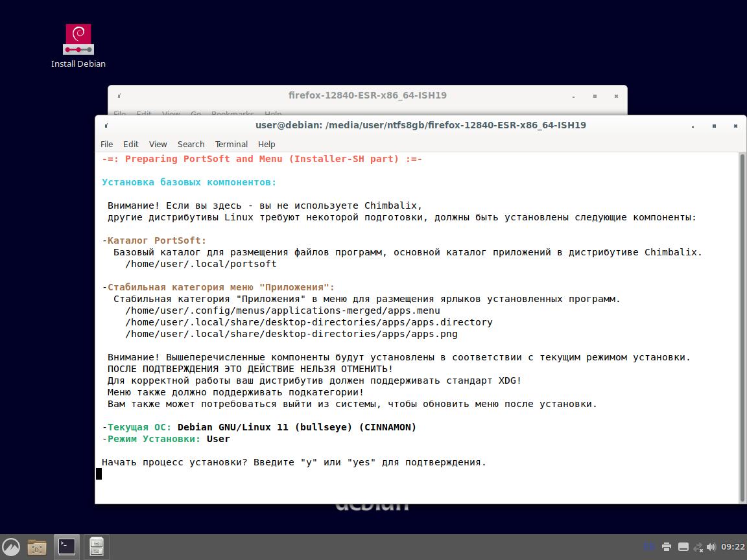Open the terminal Edit menu
The height and width of the screenshot is (560, 747).
pyautogui.click(x=130, y=145)
